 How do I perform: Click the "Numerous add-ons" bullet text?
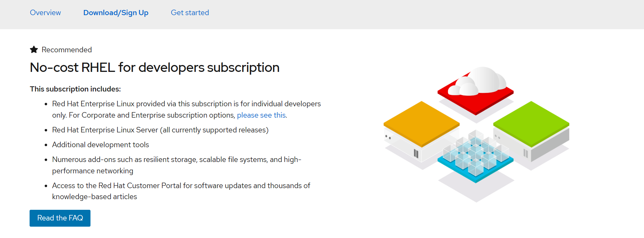coord(176,165)
